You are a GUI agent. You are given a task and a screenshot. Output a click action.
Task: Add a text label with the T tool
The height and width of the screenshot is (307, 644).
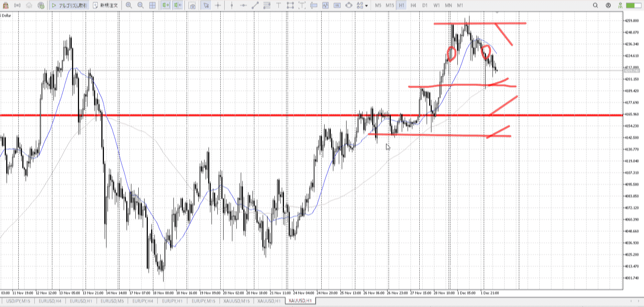point(278,5)
